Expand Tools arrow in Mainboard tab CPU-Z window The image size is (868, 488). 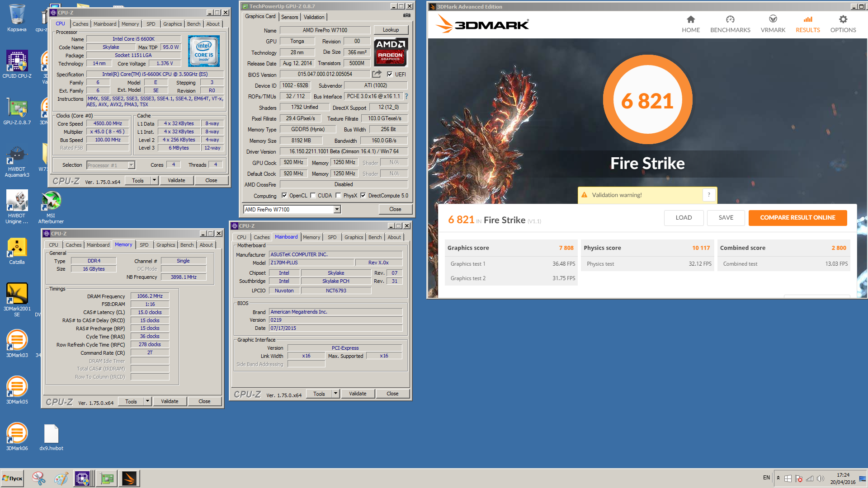pos(335,394)
